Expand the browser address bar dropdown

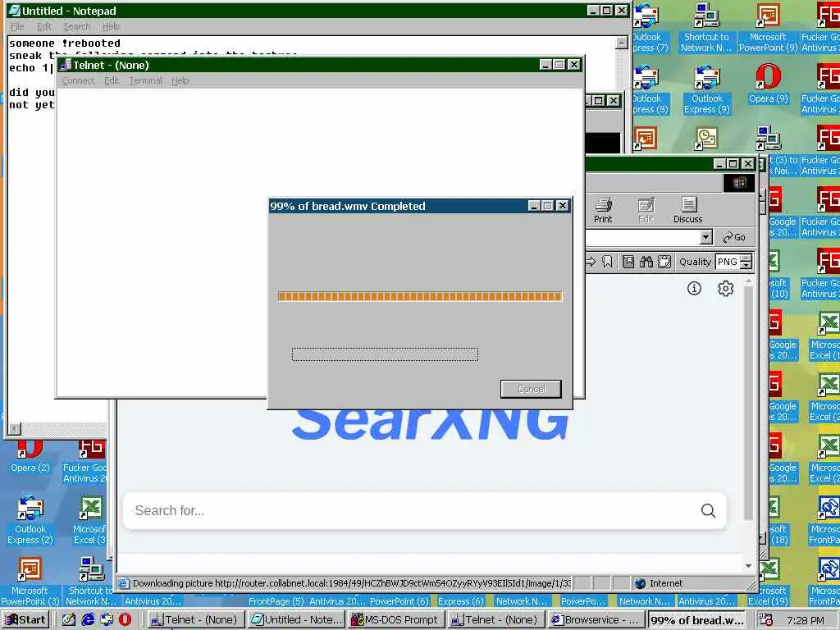[x=706, y=237]
